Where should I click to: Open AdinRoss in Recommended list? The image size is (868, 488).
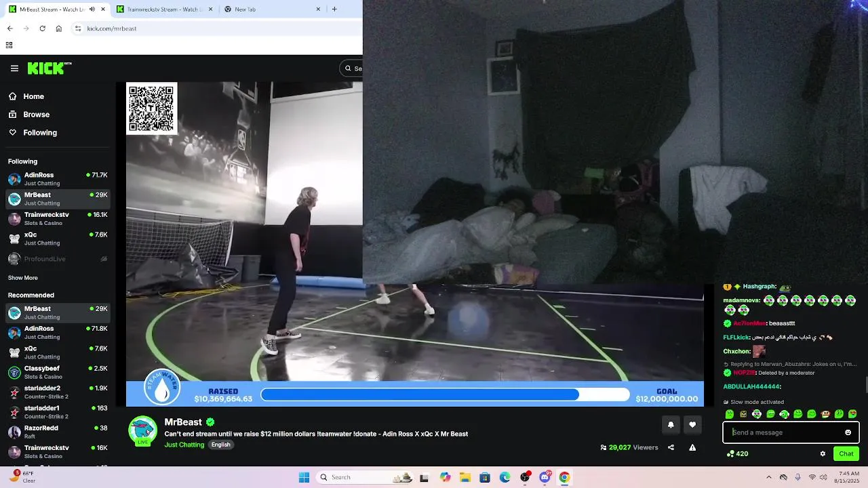pos(58,333)
